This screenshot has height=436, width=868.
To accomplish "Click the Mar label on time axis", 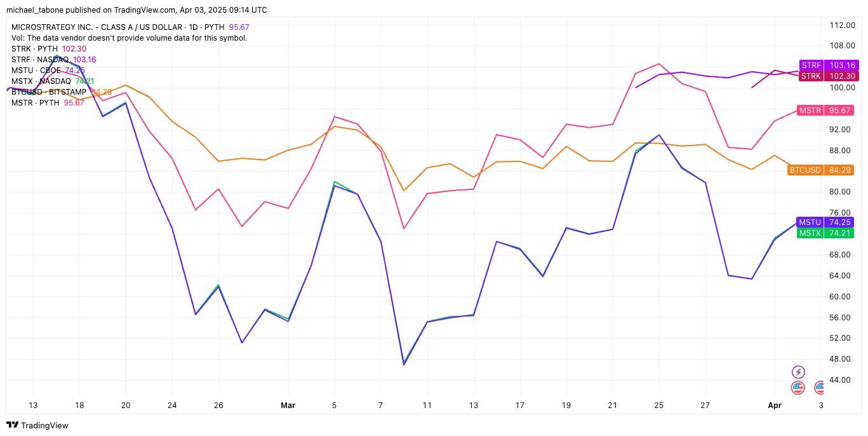I will (288, 405).
